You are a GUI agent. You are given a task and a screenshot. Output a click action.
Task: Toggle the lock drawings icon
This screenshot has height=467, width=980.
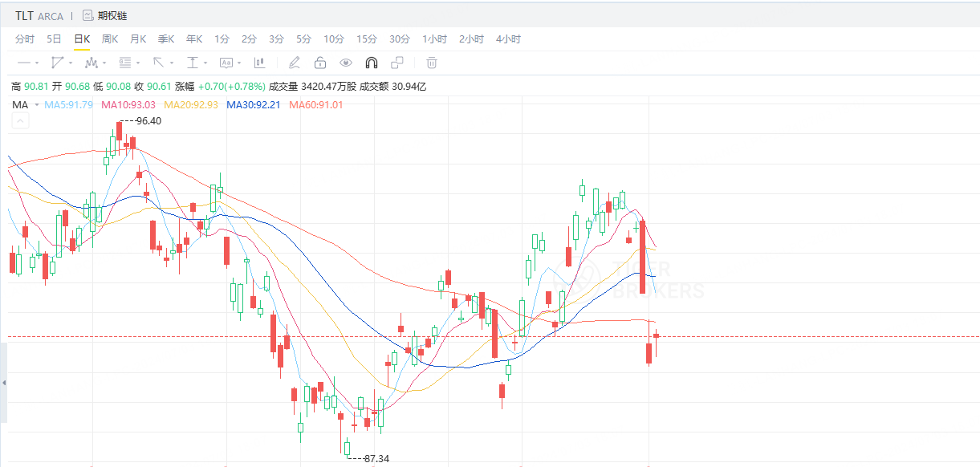click(320, 63)
